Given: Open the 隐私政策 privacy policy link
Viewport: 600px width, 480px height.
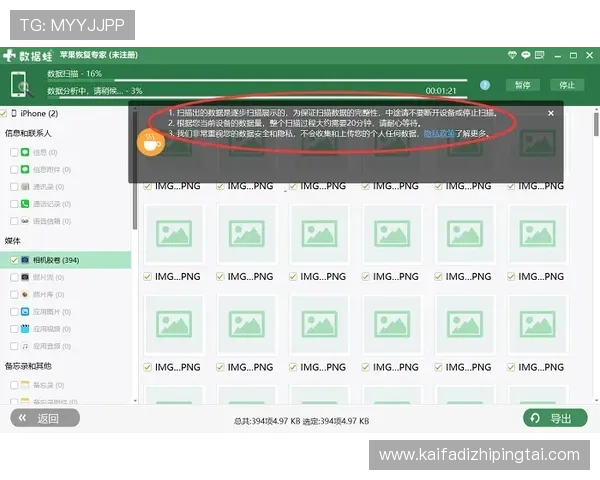Looking at the screenshot, I should pyautogui.click(x=439, y=134).
